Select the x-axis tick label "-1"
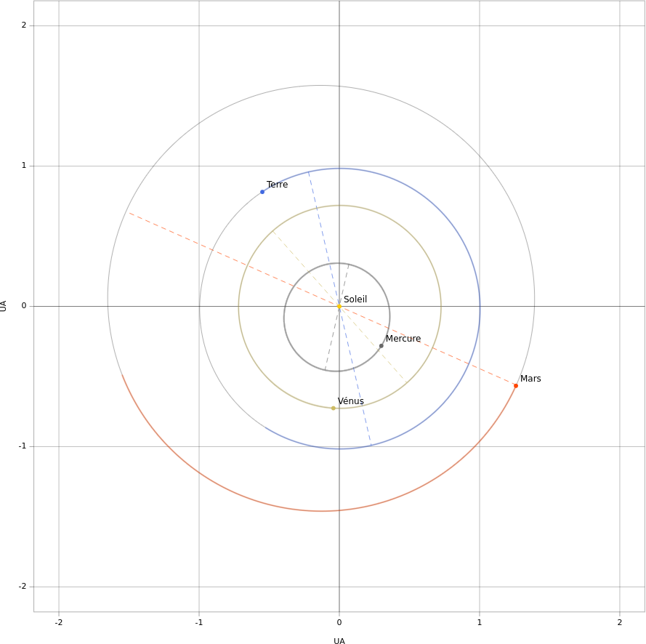 click(199, 622)
